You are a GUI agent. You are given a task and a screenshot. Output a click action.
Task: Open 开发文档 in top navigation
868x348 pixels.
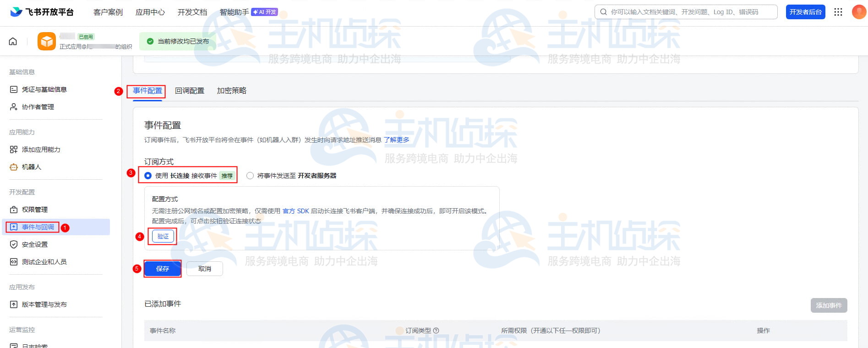coord(192,12)
